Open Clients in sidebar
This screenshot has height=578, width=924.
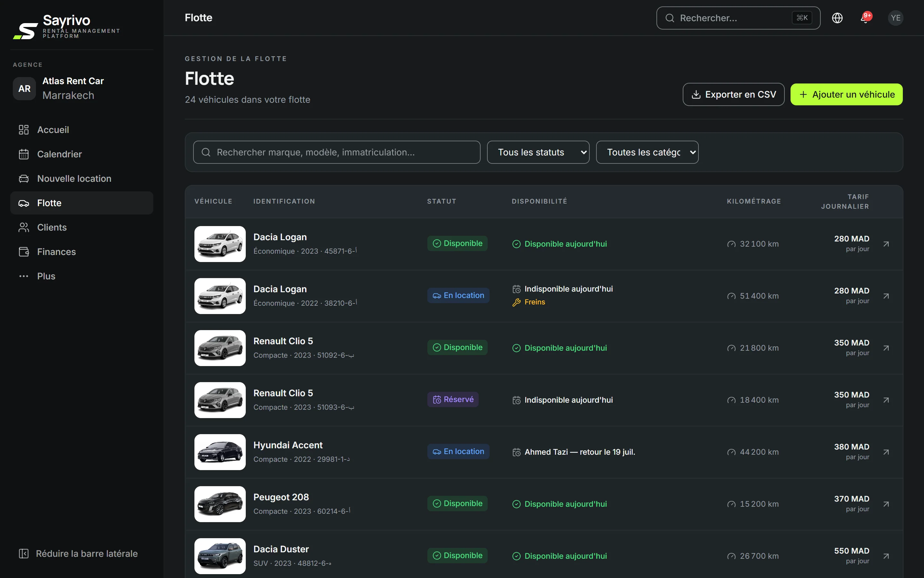click(82, 227)
